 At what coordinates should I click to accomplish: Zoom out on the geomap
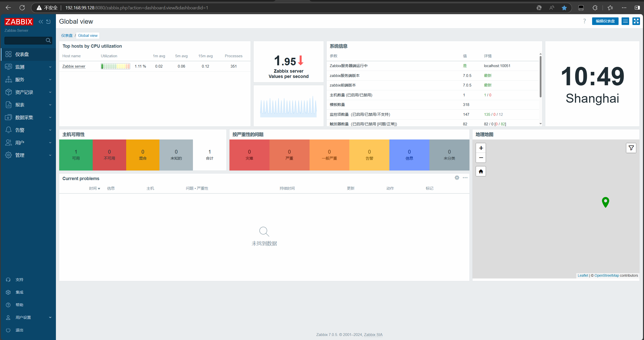pos(481,158)
